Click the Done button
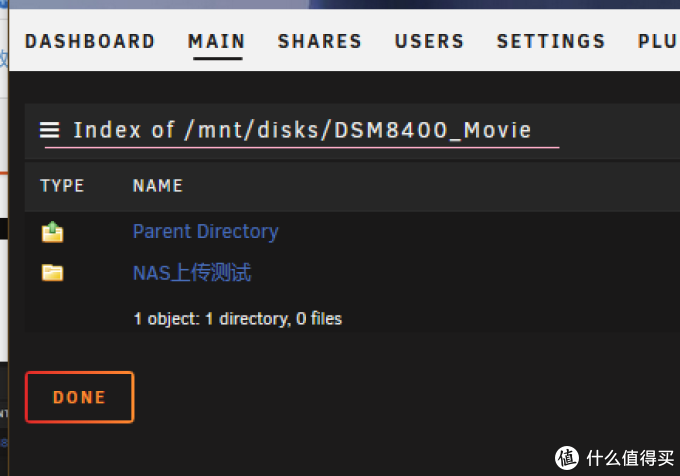Image resolution: width=680 pixels, height=476 pixels. [80, 397]
